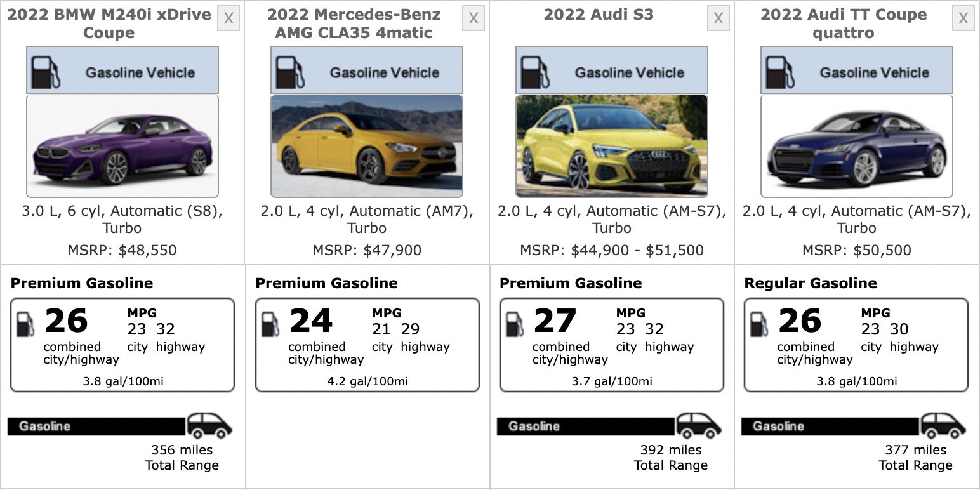The width and height of the screenshot is (980, 490).
Task: View the yellow Audi S3 image
Action: [x=611, y=146]
